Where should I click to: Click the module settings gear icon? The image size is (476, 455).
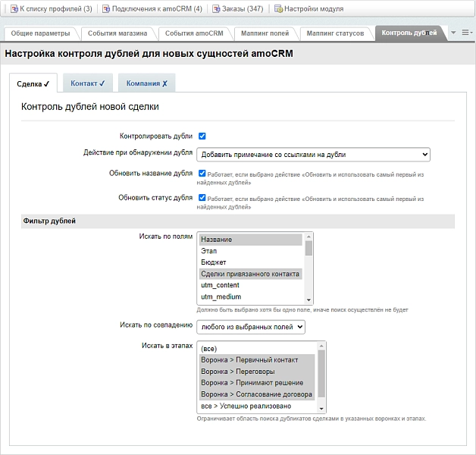[278, 9]
